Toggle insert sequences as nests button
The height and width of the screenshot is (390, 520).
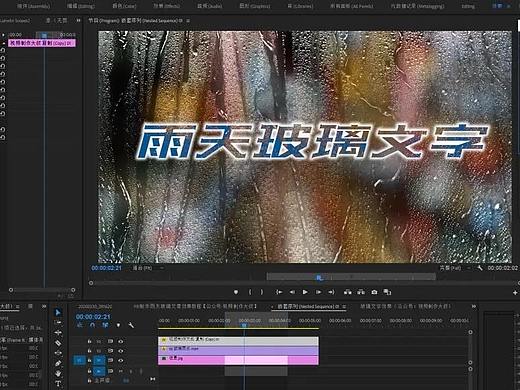pyautogui.click(x=80, y=325)
